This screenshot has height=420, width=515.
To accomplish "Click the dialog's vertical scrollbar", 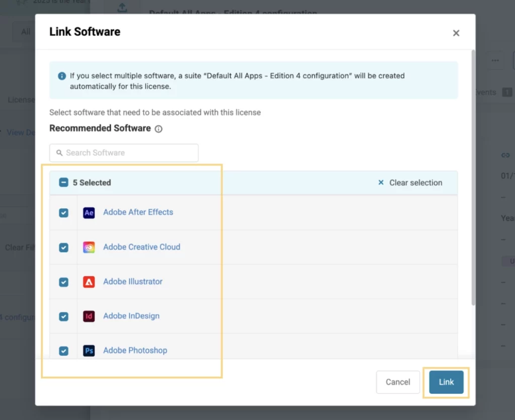I will point(473,178).
